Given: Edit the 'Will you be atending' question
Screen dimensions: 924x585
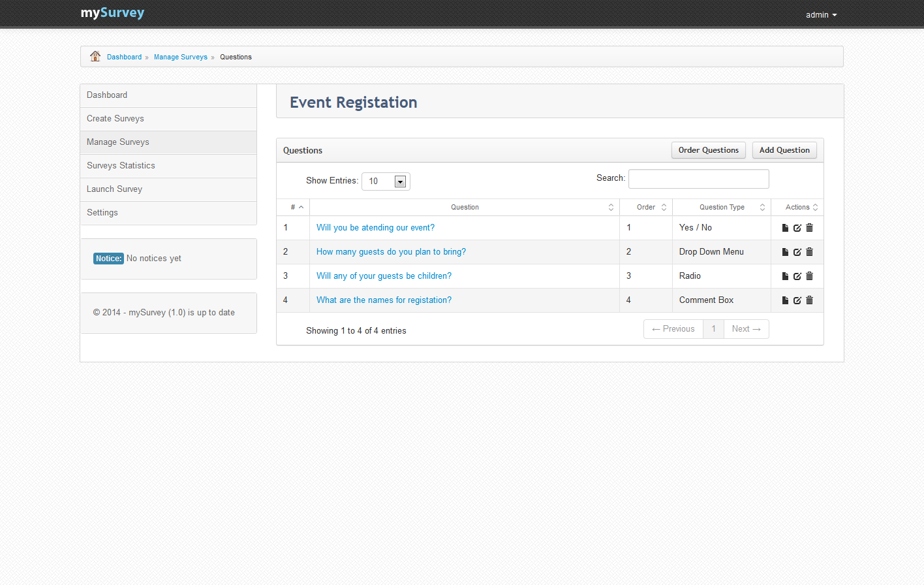Looking at the screenshot, I should coord(797,228).
